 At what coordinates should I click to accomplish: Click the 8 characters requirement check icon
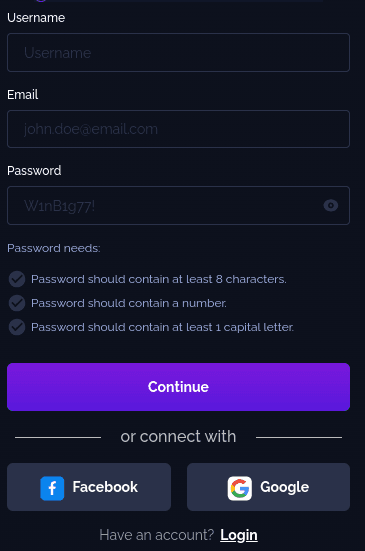[17, 279]
